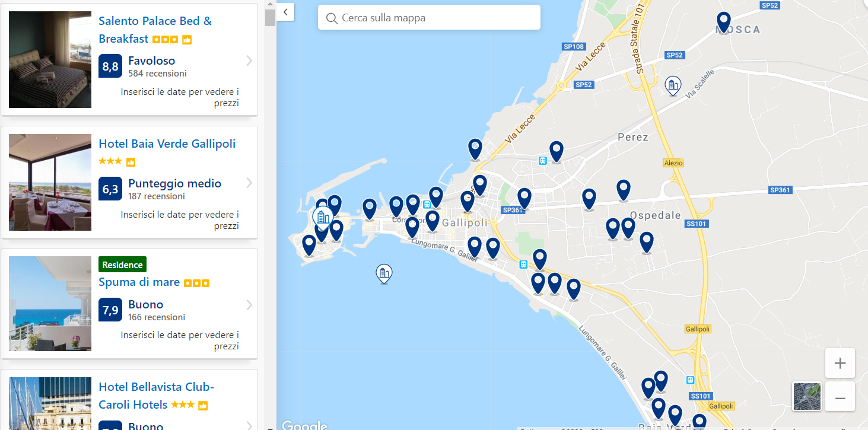
Task: Click thumbs-up icon beside Hotel Baia Verde stars
Action: 131,162
